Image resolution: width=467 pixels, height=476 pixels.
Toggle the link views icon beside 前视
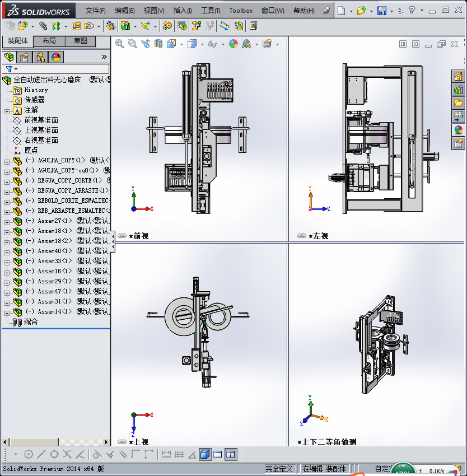pyautogui.click(x=122, y=236)
